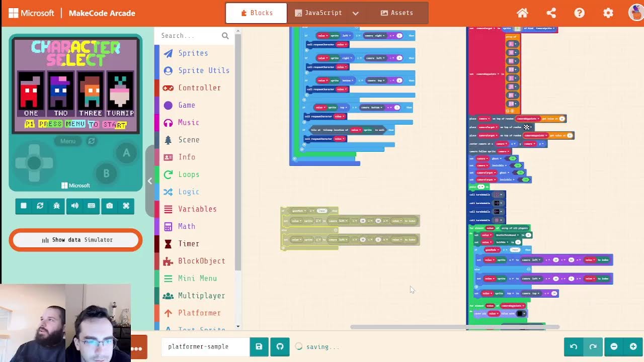This screenshot has width=644, height=362.
Task: Collapse the simulator panel with the chevron
Action: pos(150,181)
